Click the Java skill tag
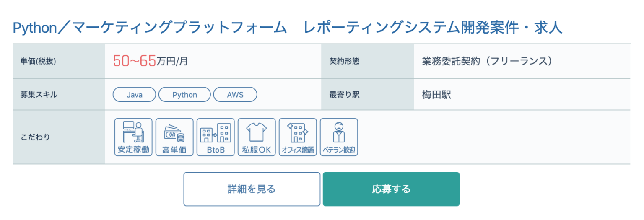This screenshot has width=644, height=220. (135, 95)
